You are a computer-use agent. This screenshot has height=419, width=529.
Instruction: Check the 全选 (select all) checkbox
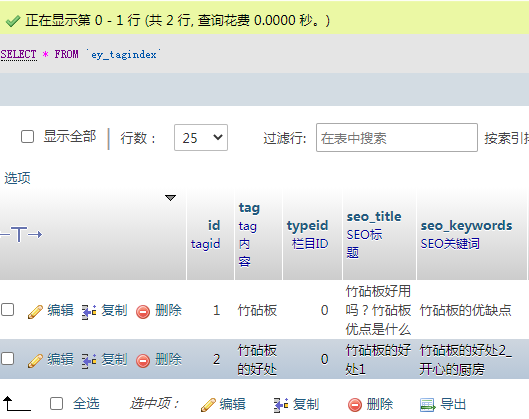point(56,403)
